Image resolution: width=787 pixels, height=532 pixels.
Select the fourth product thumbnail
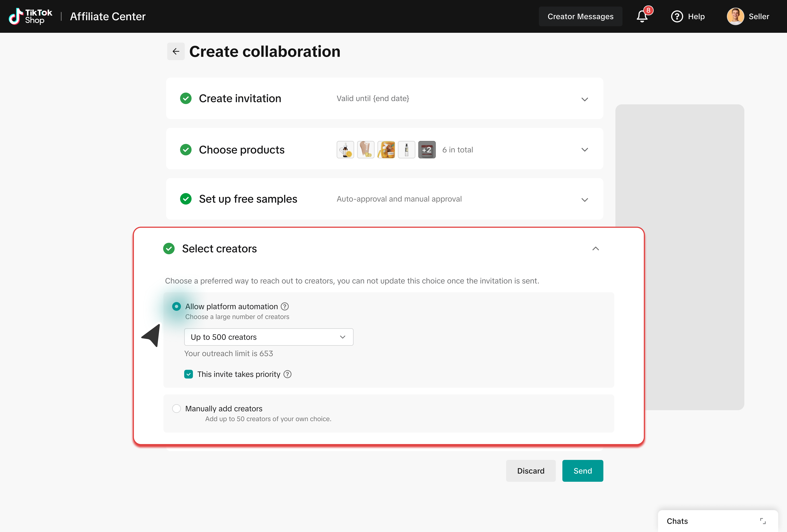[x=406, y=150]
